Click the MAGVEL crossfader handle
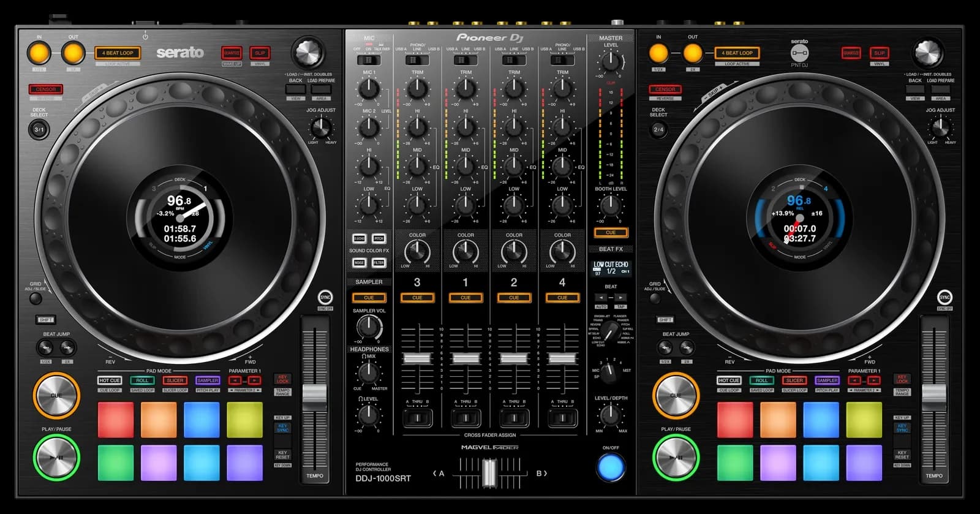 click(489, 474)
